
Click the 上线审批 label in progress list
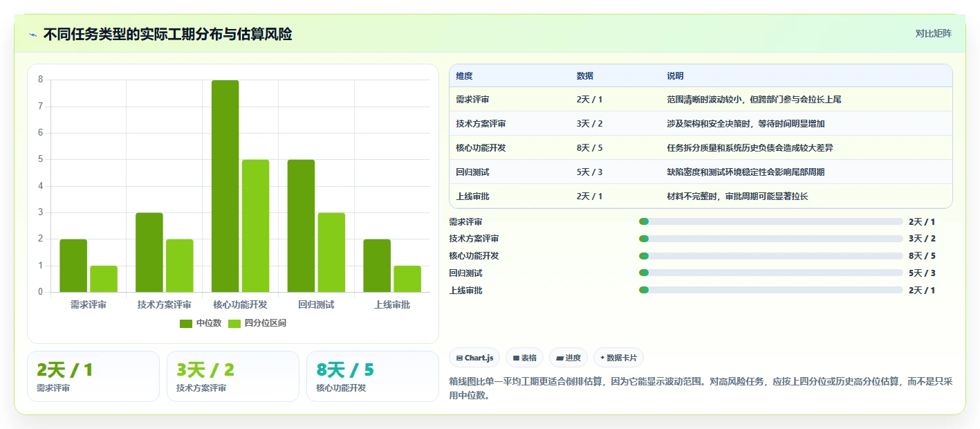pos(465,291)
